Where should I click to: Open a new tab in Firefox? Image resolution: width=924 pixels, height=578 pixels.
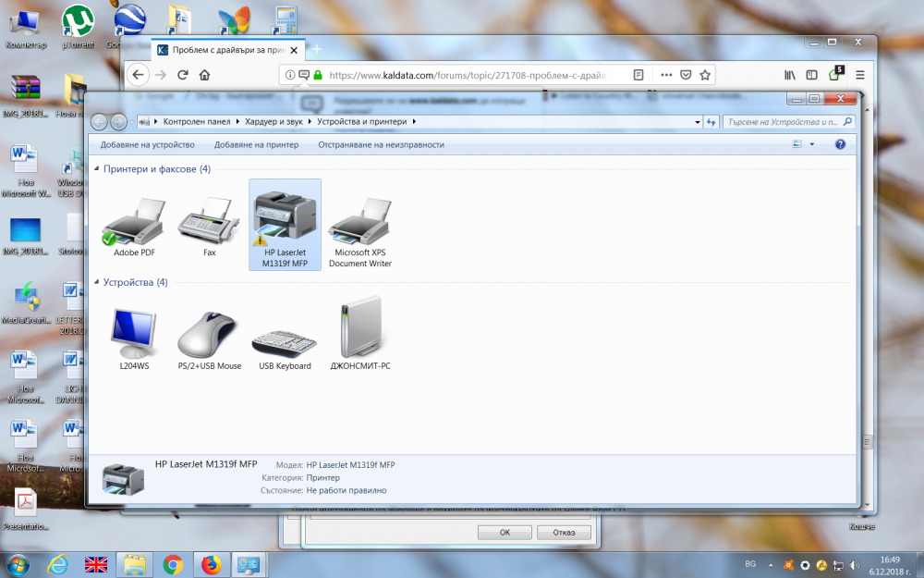[x=317, y=50]
